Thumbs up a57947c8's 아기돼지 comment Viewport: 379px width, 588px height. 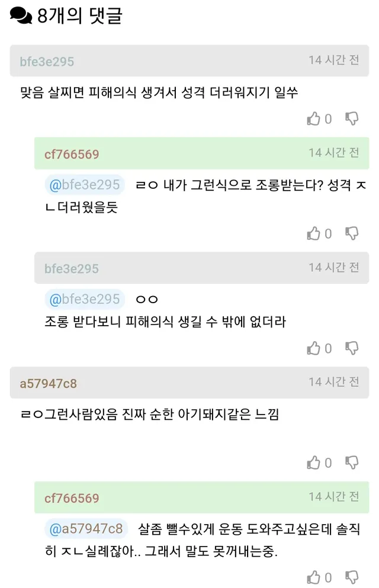(314, 462)
